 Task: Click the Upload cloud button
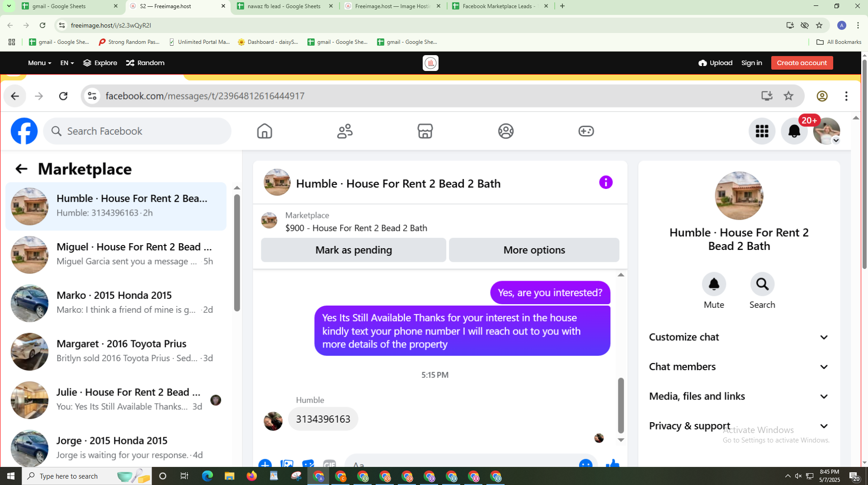click(715, 63)
